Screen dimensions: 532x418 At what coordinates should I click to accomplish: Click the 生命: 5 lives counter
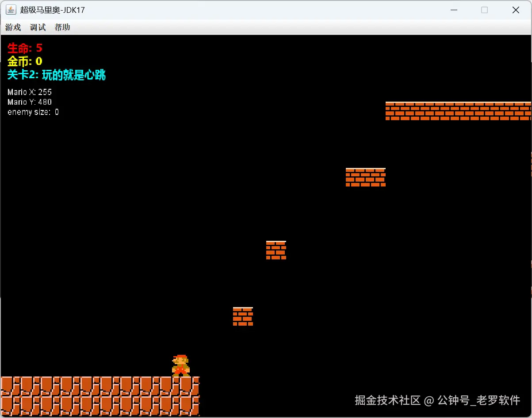[25, 48]
